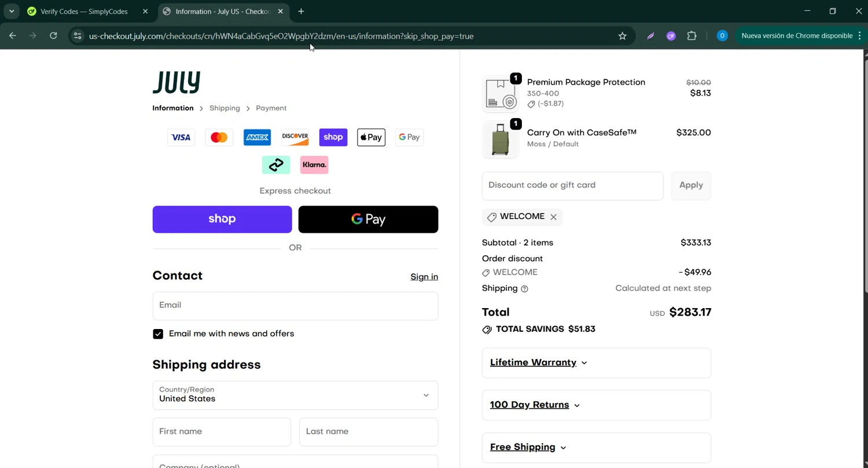Click the Email input field
868x468 pixels.
295,306
